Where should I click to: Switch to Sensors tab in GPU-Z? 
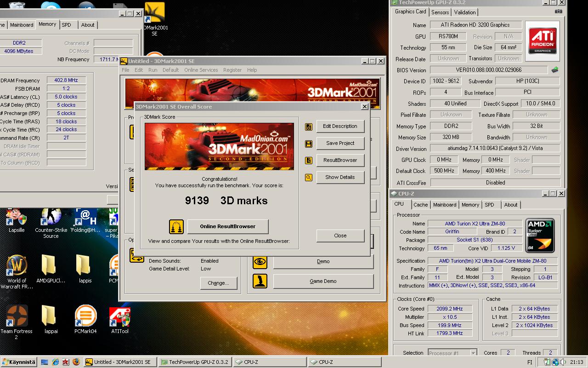[440, 12]
